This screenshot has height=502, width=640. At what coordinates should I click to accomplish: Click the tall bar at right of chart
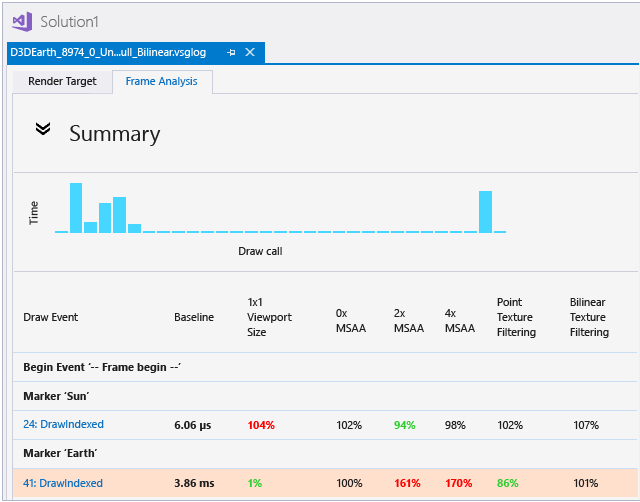tap(486, 211)
